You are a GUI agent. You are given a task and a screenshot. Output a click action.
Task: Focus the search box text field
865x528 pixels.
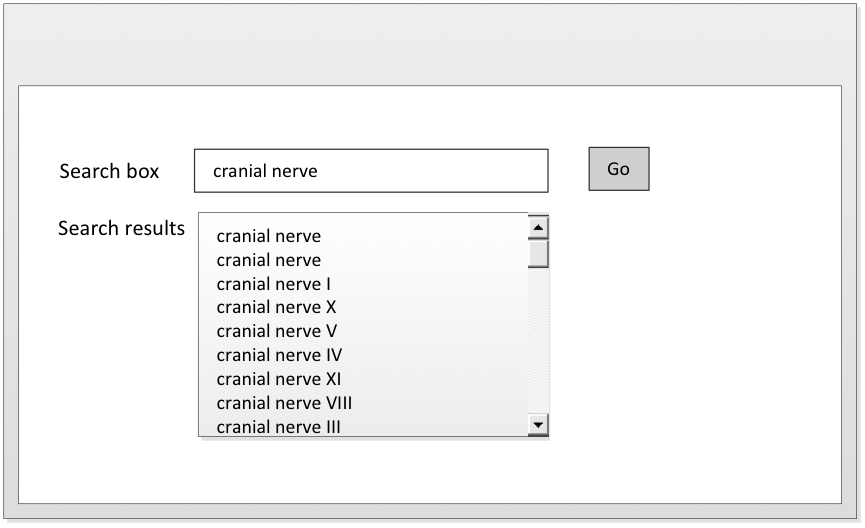click(430, 171)
